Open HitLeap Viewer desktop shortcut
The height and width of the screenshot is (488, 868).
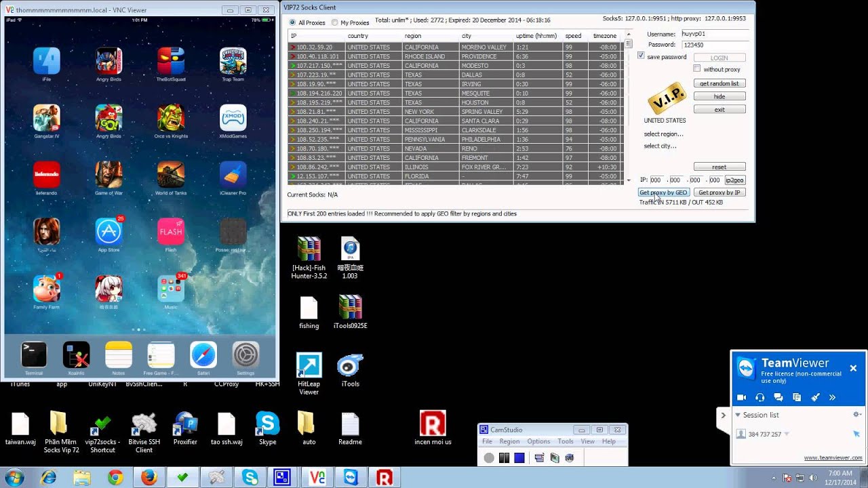click(309, 374)
